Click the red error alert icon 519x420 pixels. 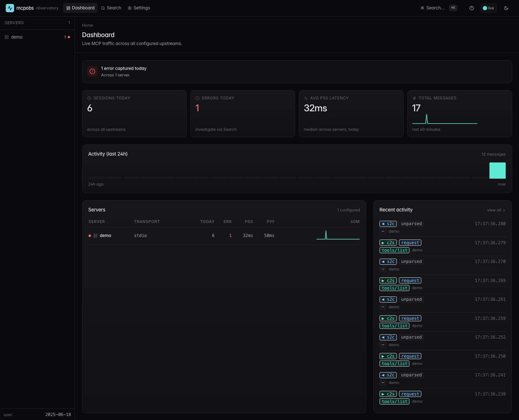pyautogui.click(x=92, y=71)
